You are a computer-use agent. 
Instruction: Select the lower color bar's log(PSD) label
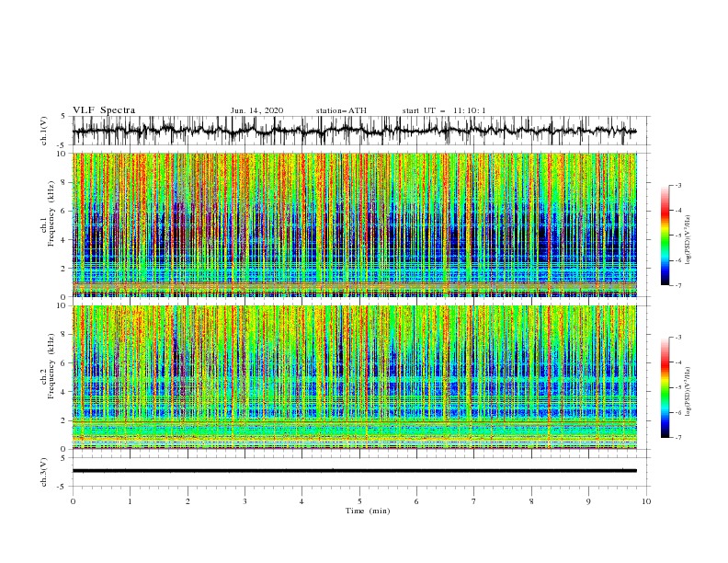click(x=689, y=392)
